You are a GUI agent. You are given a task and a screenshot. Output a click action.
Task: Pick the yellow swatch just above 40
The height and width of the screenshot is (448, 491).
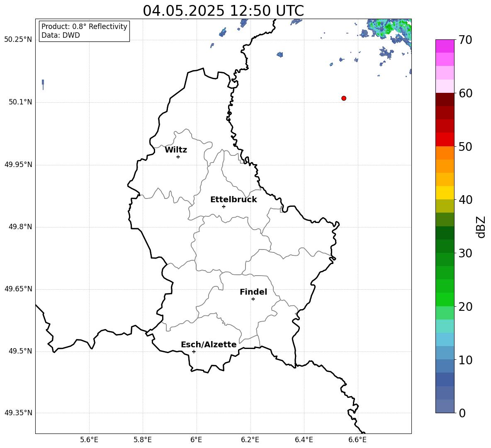coord(445,192)
